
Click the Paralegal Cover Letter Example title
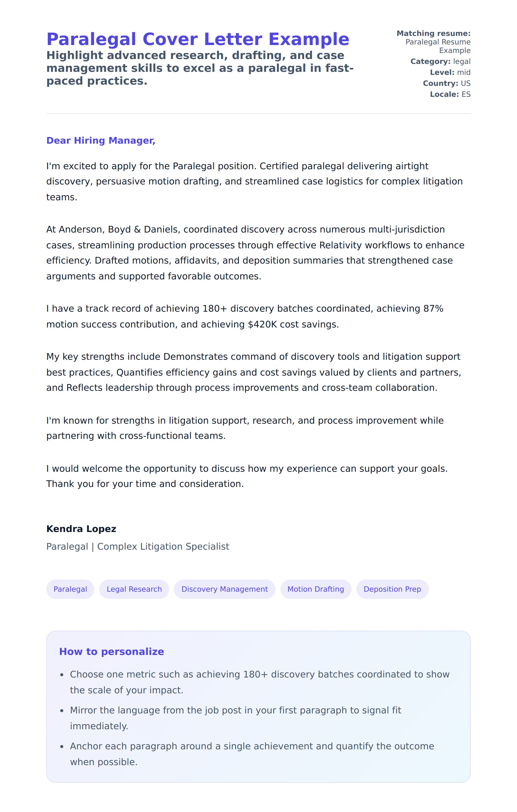click(x=197, y=39)
